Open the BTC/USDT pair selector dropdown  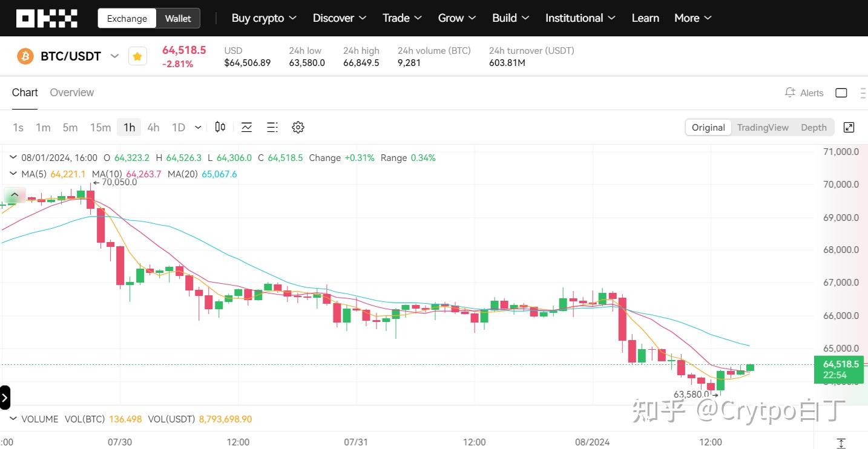114,56
